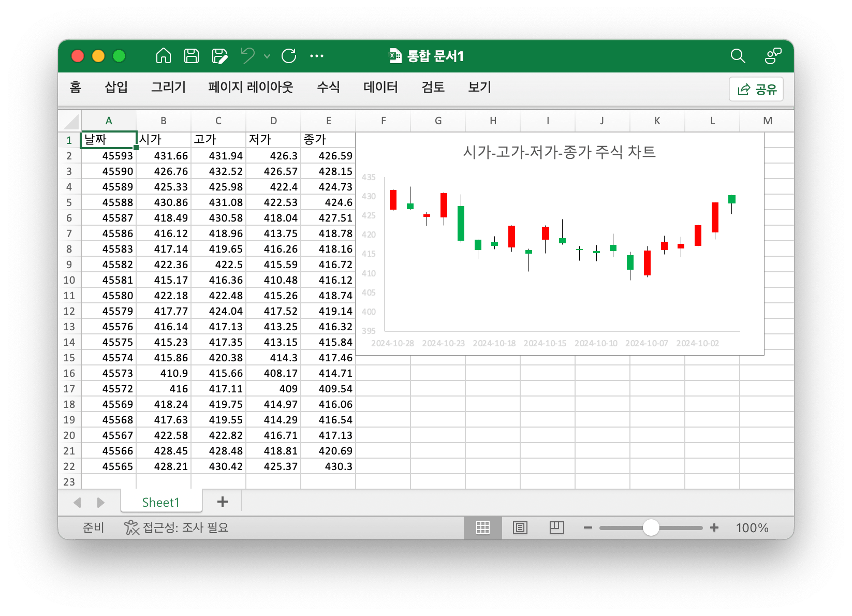Zoom in with the plus button
Image resolution: width=852 pixels, height=616 pixels.
714,527
